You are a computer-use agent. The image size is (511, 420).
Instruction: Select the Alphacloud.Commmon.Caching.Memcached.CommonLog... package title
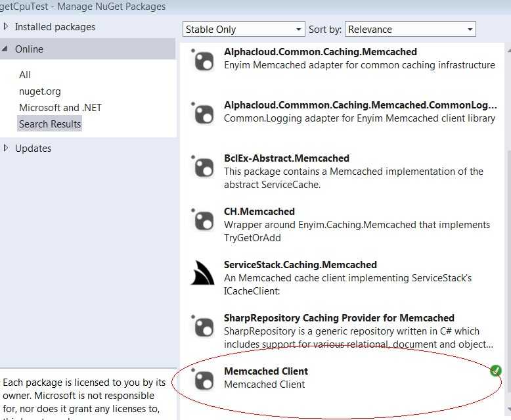361,105
